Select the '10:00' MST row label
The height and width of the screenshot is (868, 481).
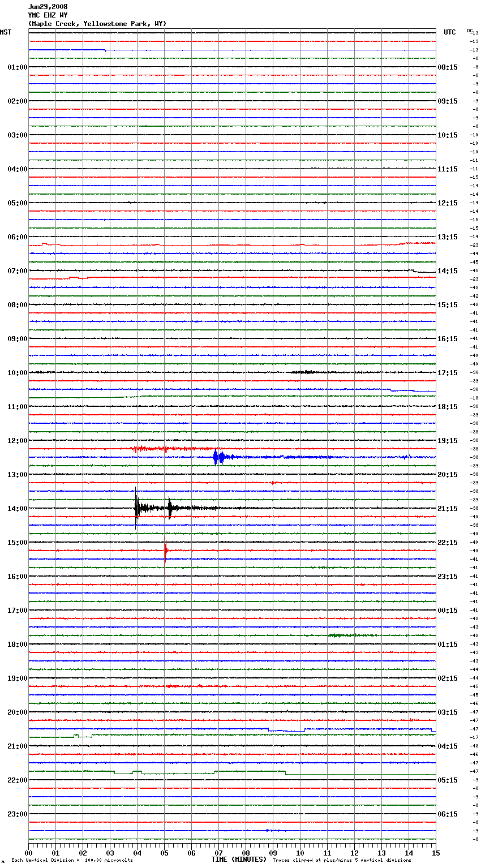click(18, 373)
